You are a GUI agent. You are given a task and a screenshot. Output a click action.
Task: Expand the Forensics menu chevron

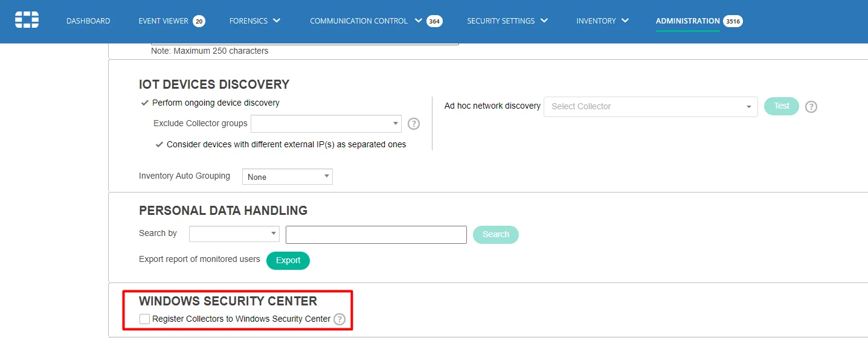coord(277,21)
